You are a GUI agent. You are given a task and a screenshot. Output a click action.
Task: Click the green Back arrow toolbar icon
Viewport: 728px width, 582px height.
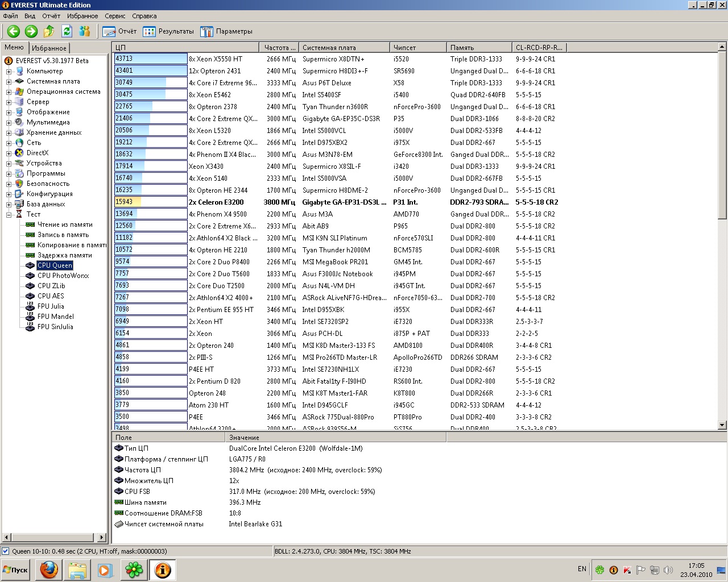click(x=14, y=31)
